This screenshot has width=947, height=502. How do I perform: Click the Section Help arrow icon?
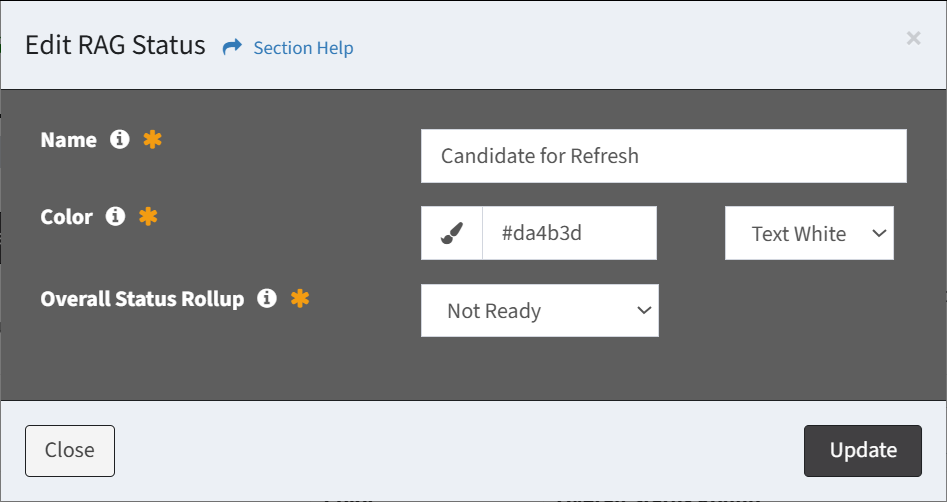coord(232,47)
